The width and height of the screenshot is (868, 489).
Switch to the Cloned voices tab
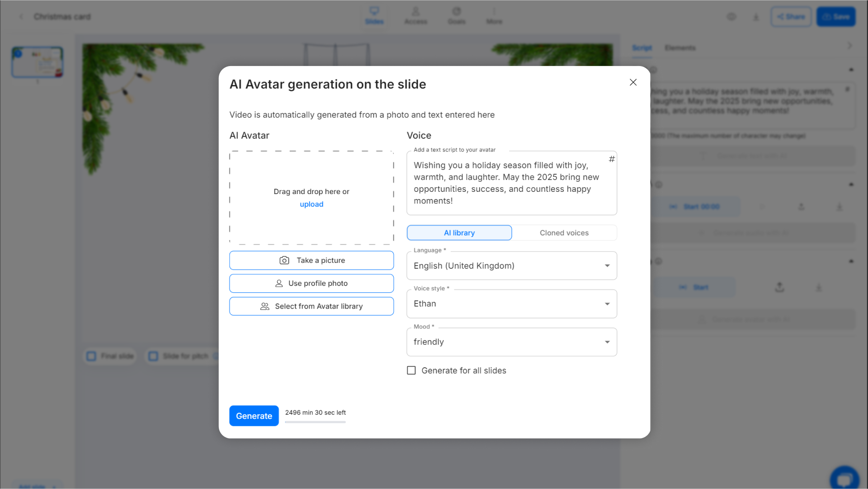click(x=564, y=233)
